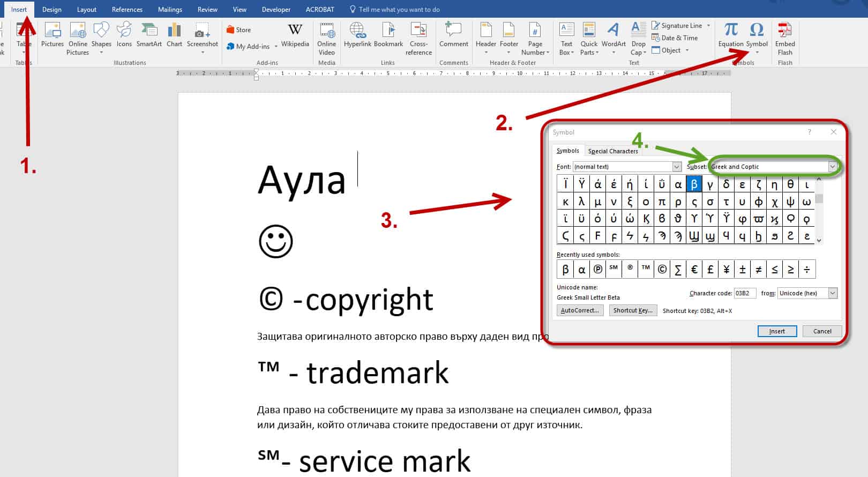
Task: Select the copyright symbol in recently used
Action: [x=662, y=270]
